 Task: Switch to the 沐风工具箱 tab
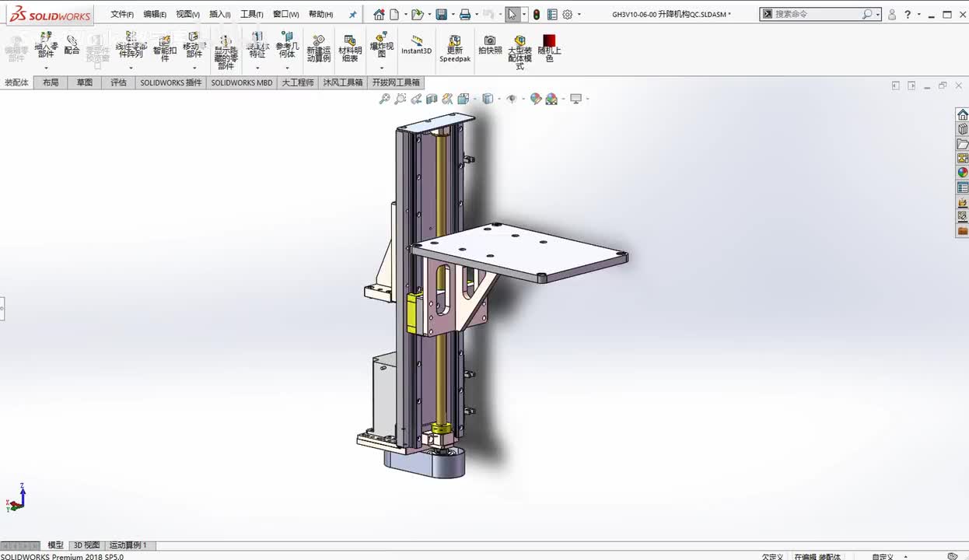tap(343, 82)
